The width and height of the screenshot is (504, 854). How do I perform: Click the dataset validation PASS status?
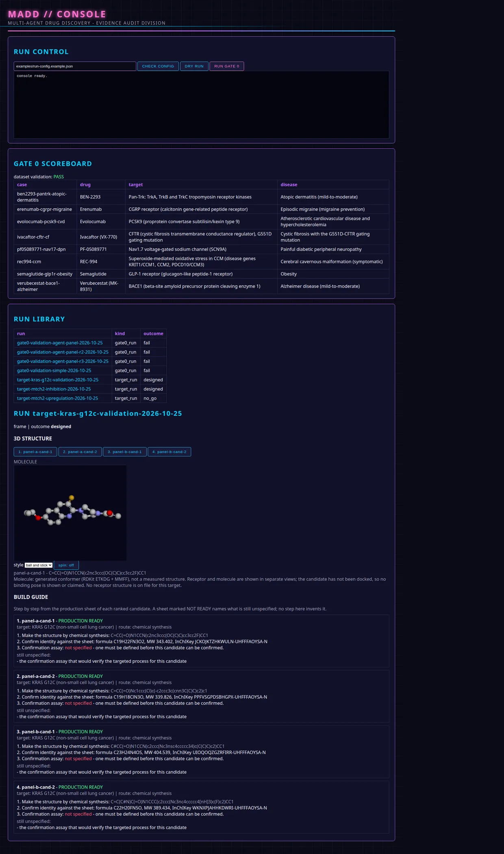(59, 177)
